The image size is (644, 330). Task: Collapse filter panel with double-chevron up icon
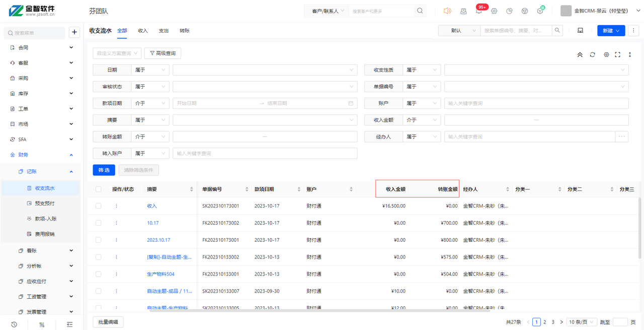pyautogui.click(x=580, y=54)
